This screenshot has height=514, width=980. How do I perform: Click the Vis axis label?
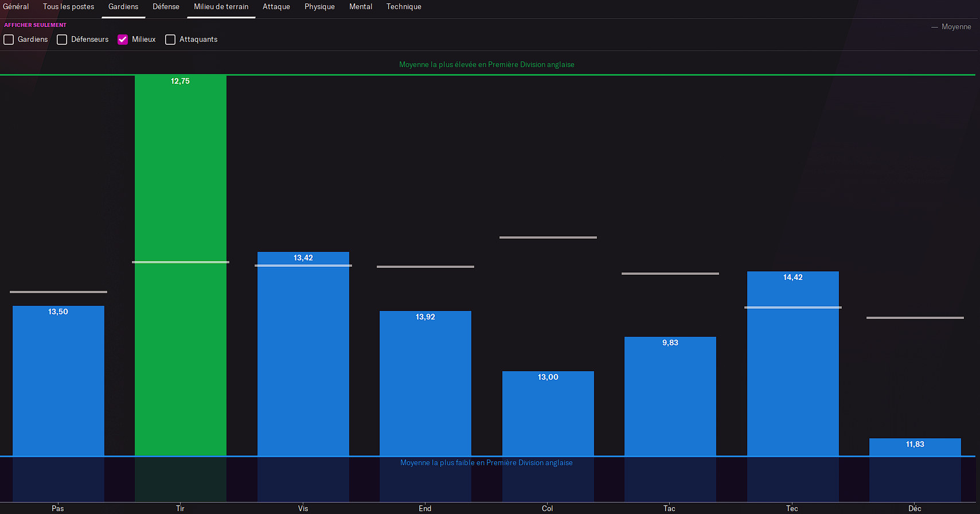tap(303, 508)
